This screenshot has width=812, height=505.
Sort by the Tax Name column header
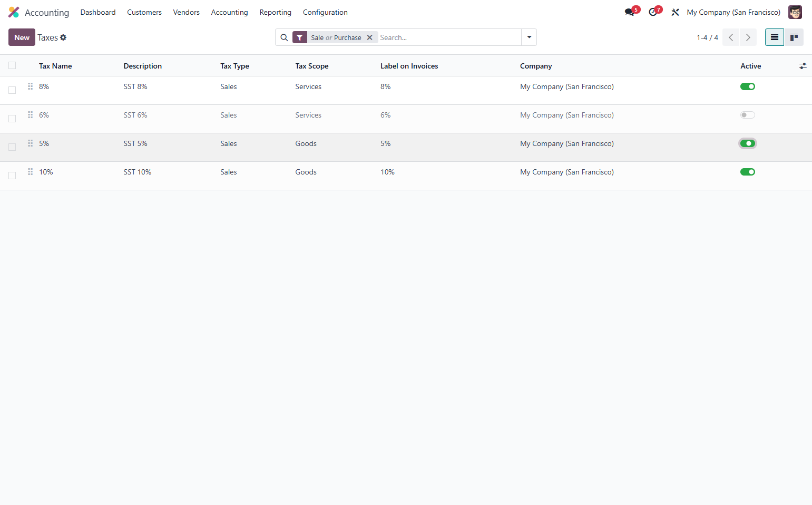55,66
